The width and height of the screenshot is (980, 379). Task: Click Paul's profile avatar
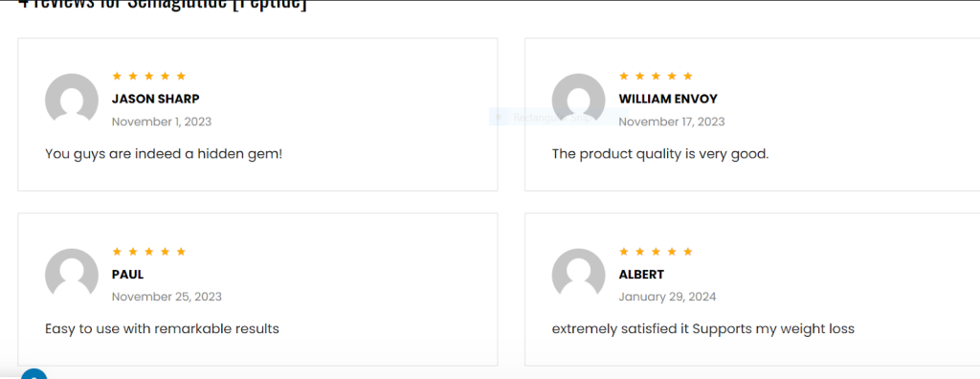pos(71,275)
